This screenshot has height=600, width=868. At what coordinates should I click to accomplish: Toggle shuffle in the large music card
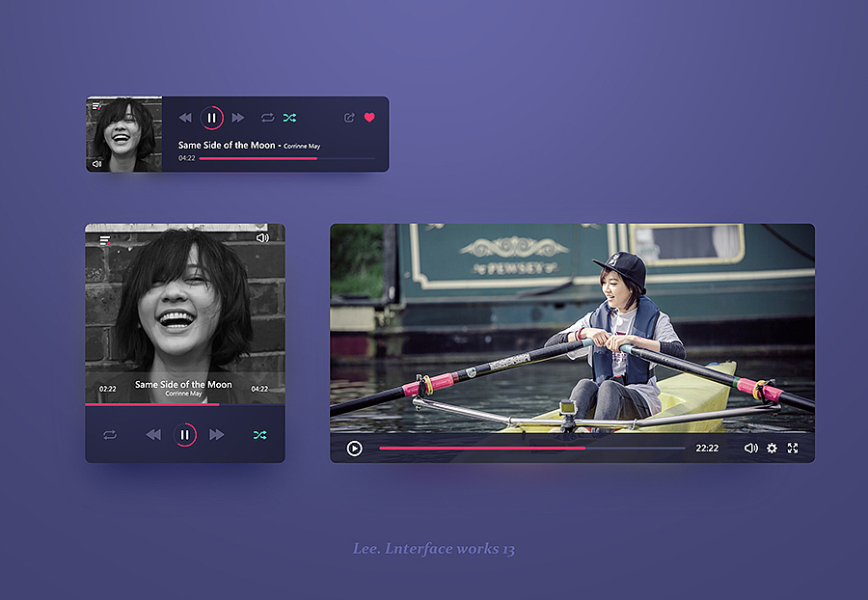(259, 435)
